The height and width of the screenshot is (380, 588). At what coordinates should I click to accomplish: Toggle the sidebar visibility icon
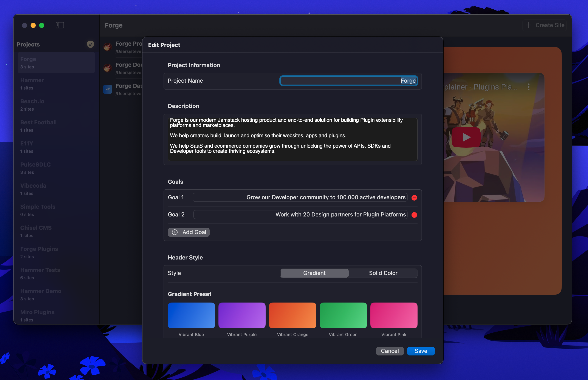[60, 25]
